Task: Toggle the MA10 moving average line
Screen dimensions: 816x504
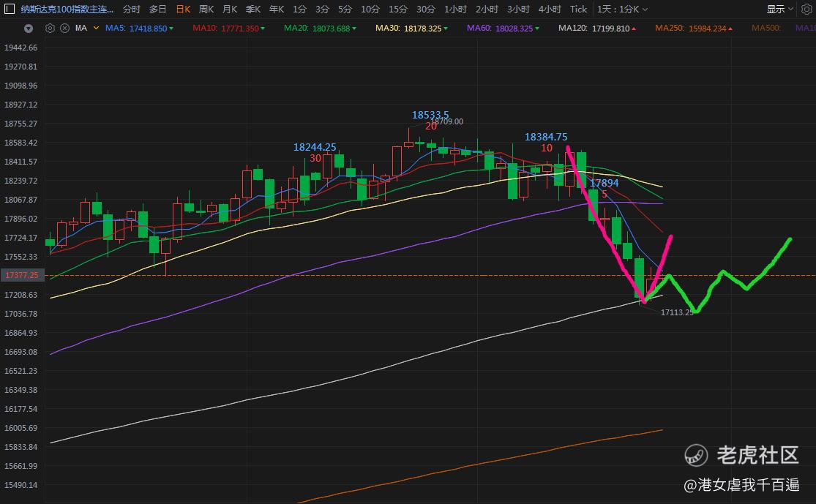Action: pyautogui.click(x=228, y=28)
